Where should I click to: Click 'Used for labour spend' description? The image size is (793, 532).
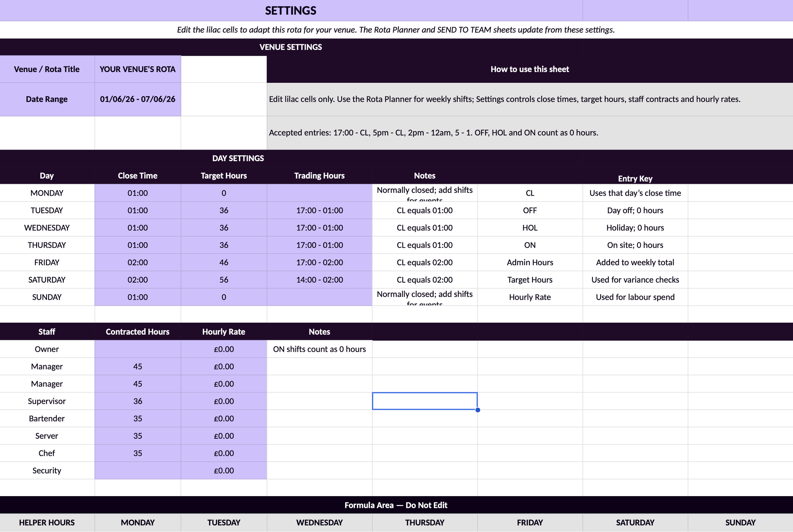point(635,297)
